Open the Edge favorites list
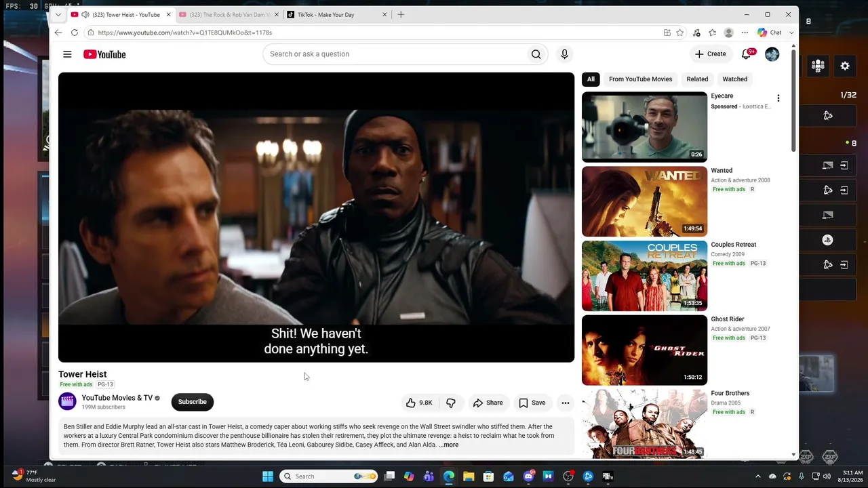 712,33
